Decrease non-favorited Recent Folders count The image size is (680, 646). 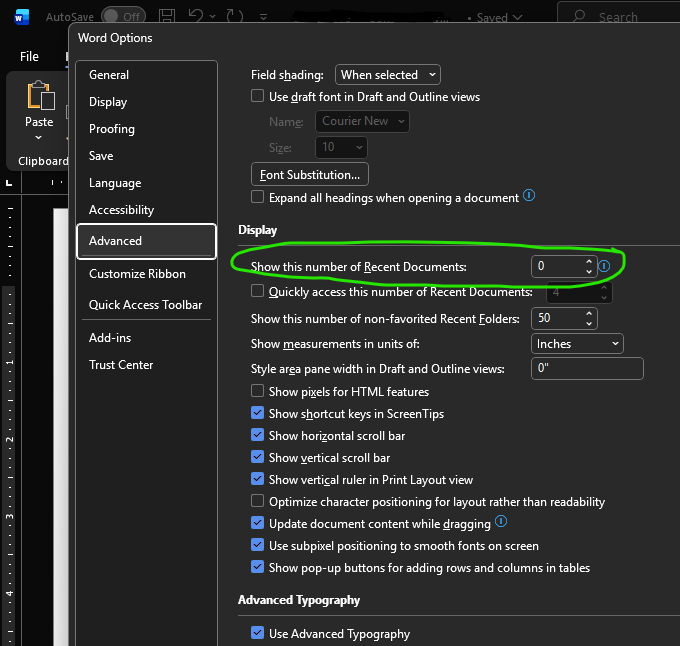click(588, 323)
